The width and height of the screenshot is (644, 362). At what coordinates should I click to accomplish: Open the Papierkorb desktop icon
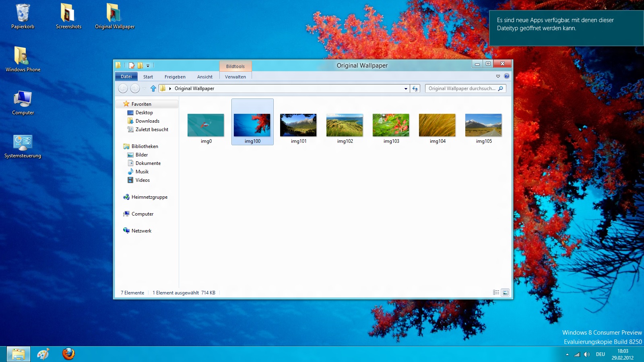[23, 16]
